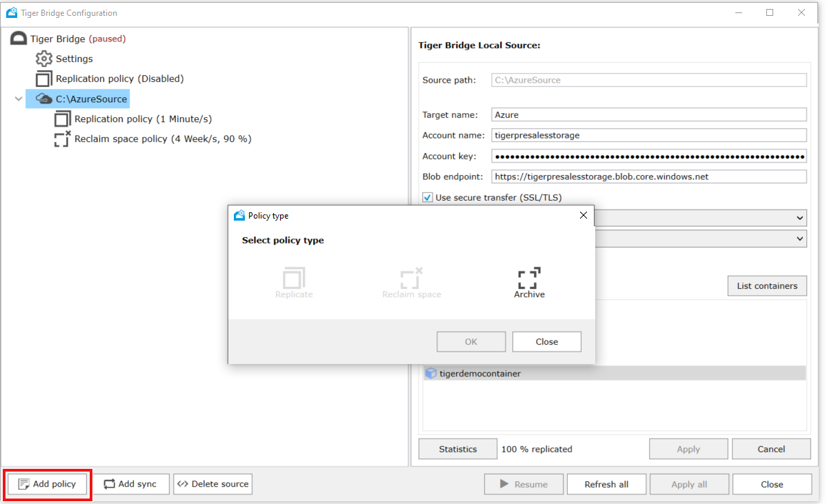This screenshot has width=827, height=504.
Task: Click the Resume button
Action: [x=524, y=484]
